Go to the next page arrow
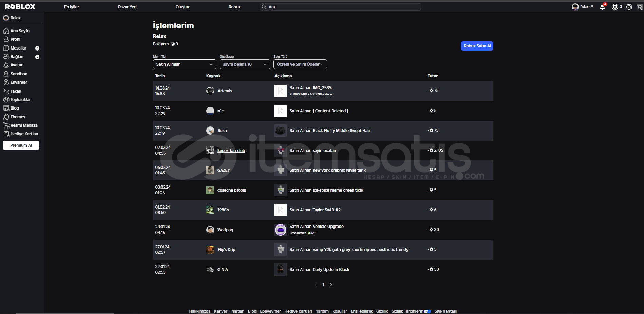This screenshot has height=314, width=644. 331,285
